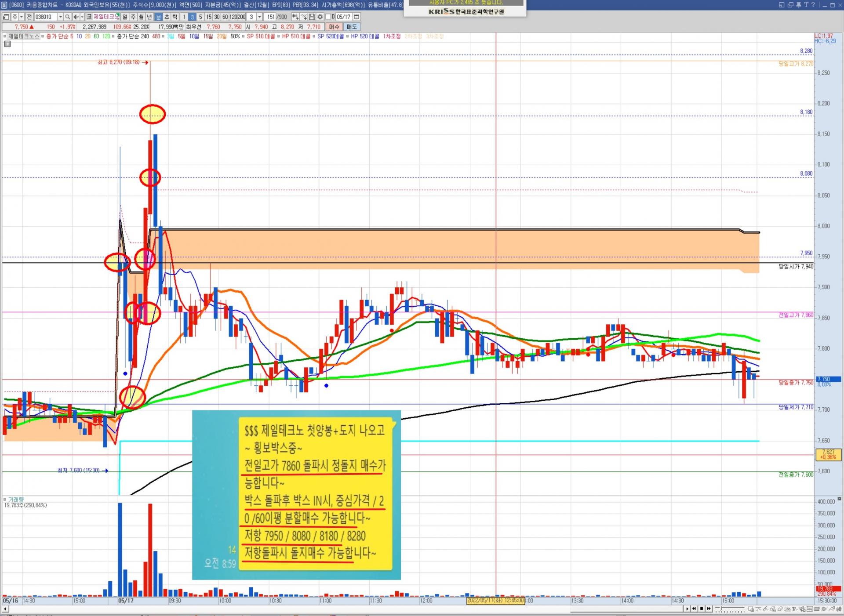Click the grid toggle icon under legend
Viewport: 844px width, 616px height.
7,44
